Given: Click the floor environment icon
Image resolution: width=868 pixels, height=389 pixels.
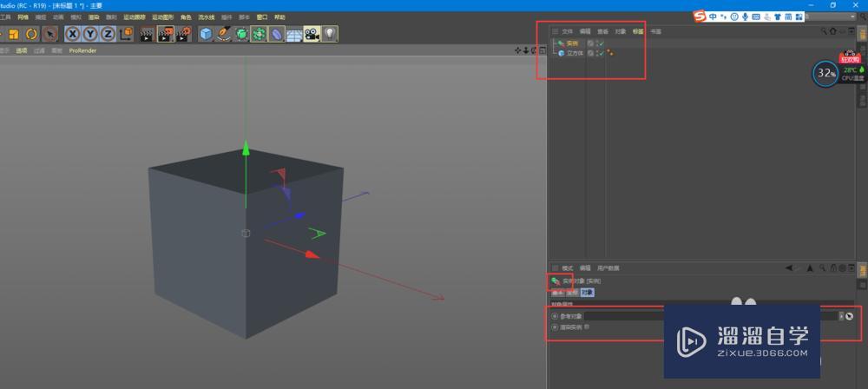Looking at the screenshot, I should [x=294, y=35].
